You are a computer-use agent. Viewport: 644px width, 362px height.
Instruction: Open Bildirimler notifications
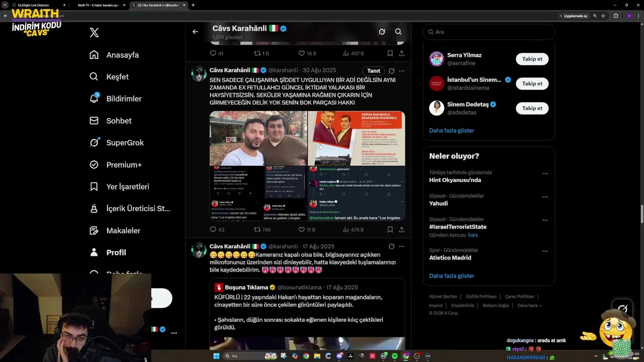coord(116,99)
